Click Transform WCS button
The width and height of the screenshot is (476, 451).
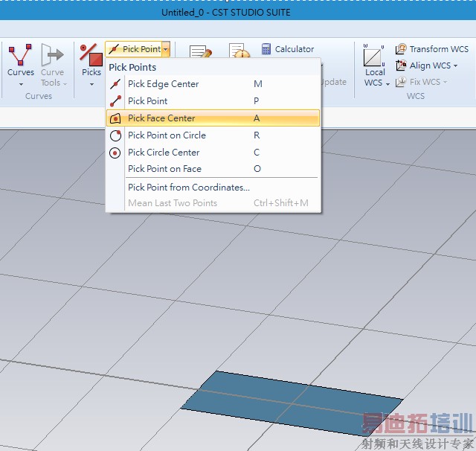[431, 49]
